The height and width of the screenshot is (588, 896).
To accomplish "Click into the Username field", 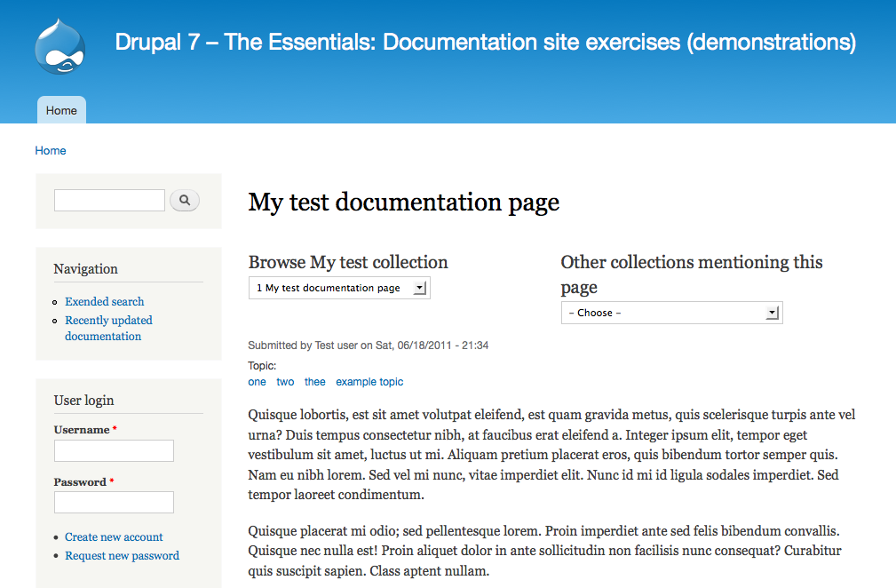I will [x=114, y=451].
